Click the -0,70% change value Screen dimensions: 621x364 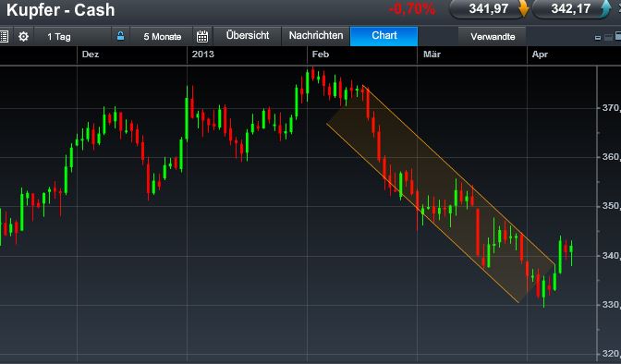coord(411,8)
